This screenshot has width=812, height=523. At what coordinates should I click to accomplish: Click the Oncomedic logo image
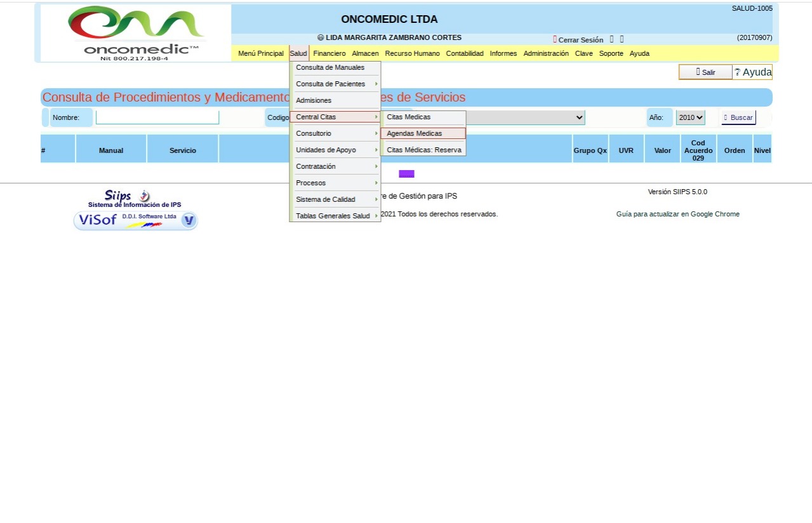point(136,33)
